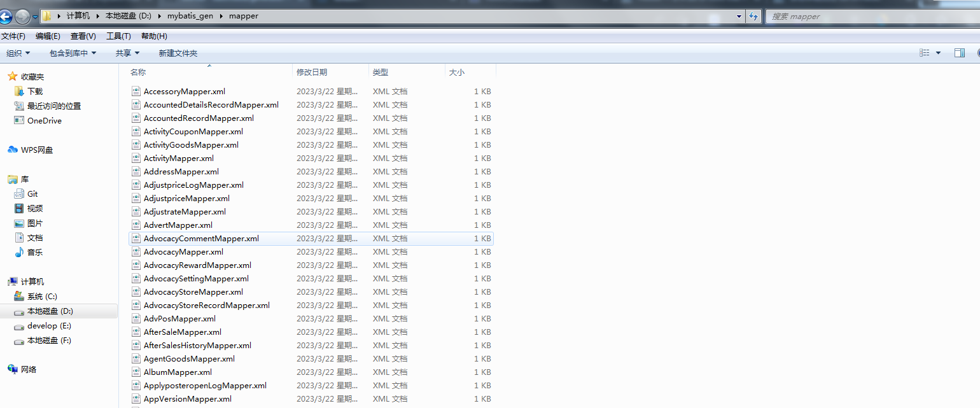Click the Back navigation arrow button
The height and width of the screenshot is (408, 980).
coord(6,17)
